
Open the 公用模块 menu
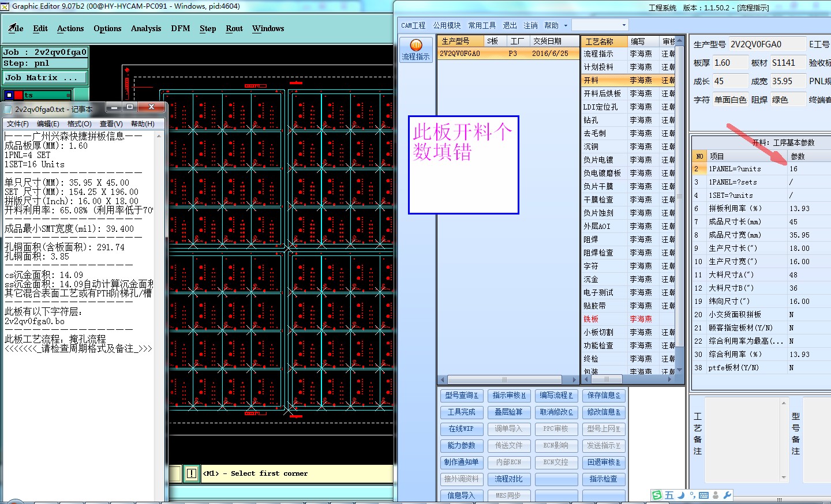(x=447, y=25)
